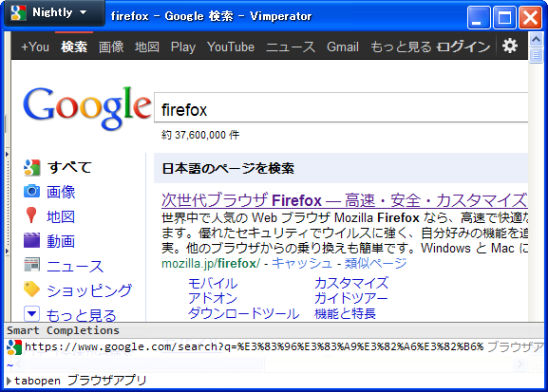Click the scrollbar up arrow
This screenshot has height=392, width=548.
[x=536, y=40]
